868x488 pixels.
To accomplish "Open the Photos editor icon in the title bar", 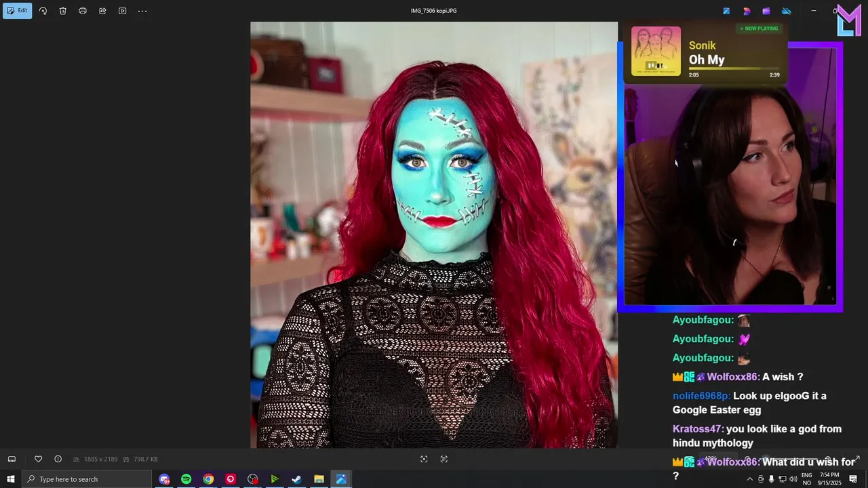I will [x=726, y=11].
